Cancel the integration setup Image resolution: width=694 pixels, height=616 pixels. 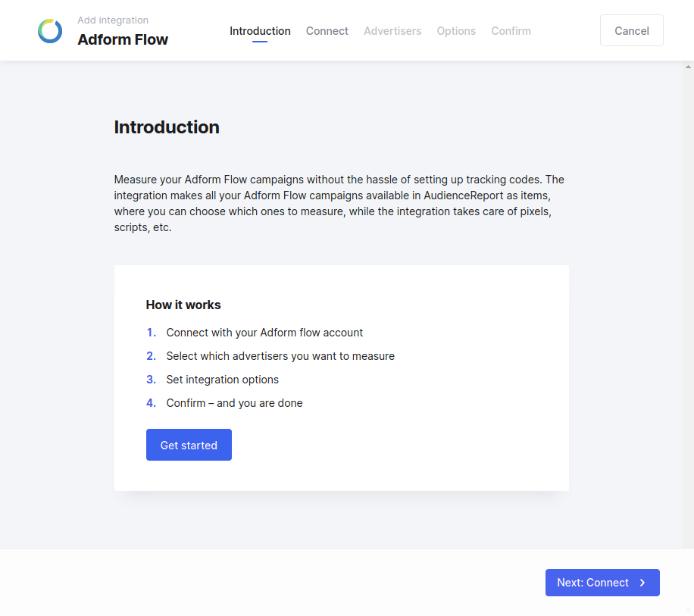(632, 30)
